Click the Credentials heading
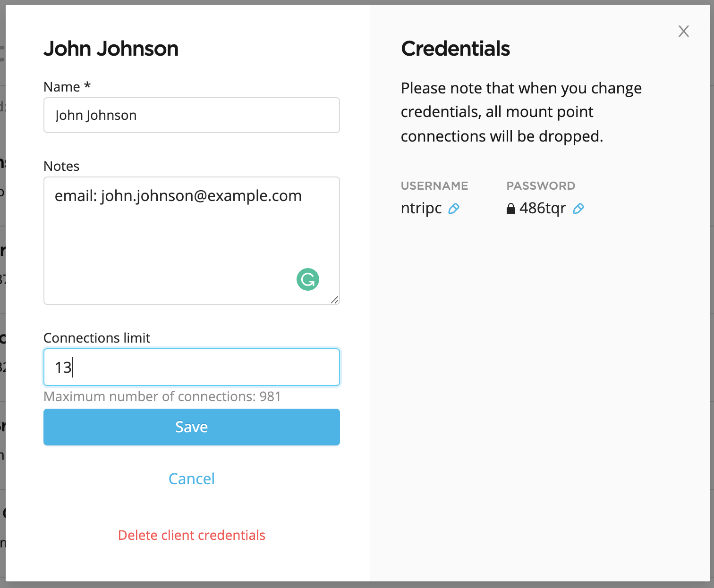 (x=455, y=49)
